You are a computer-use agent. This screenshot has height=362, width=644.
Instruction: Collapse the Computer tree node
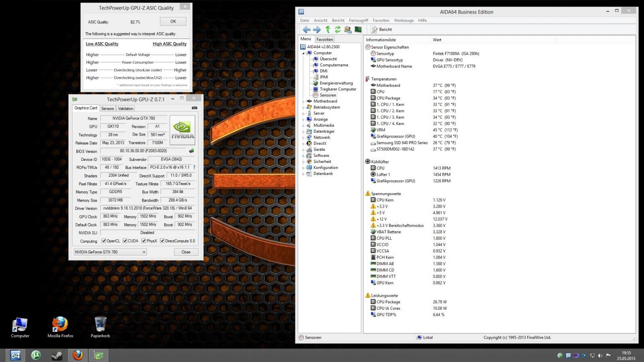[303, 53]
